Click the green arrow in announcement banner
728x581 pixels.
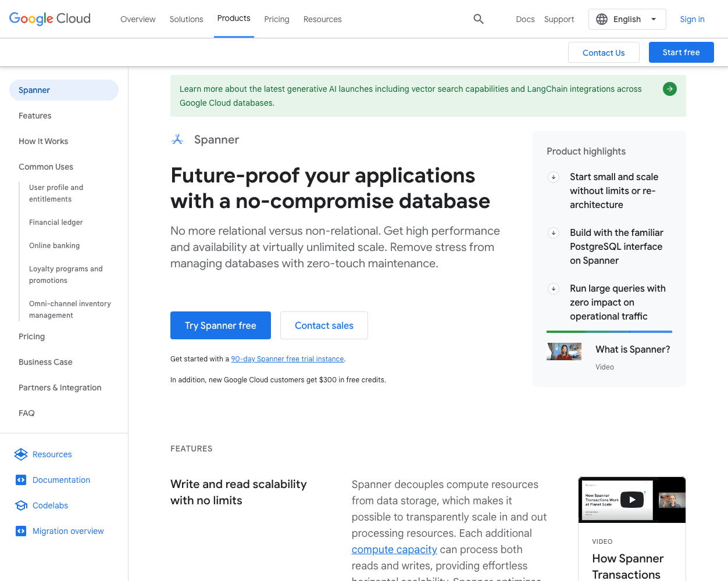670,89
